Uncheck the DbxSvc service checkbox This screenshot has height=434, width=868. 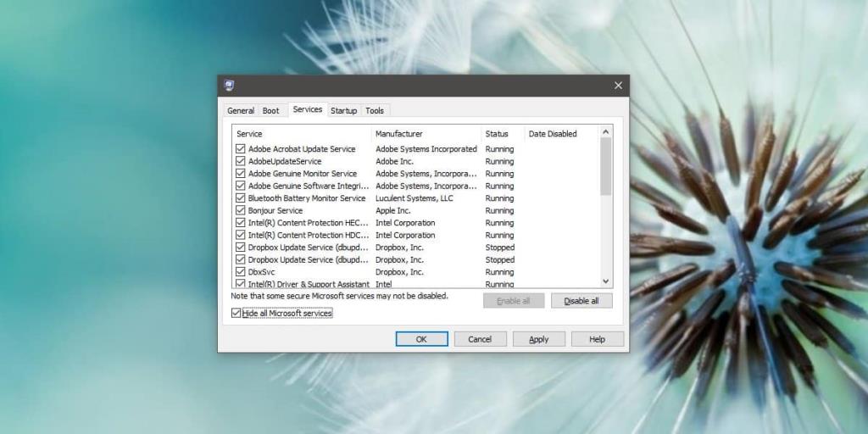click(240, 272)
